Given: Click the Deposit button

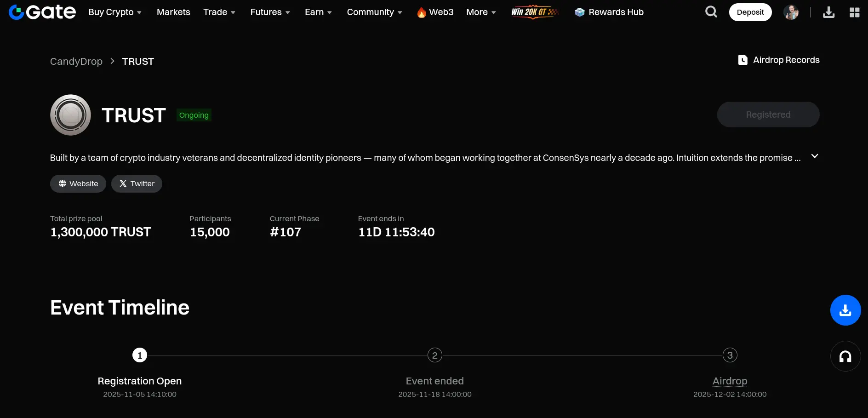Looking at the screenshot, I should (750, 12).
